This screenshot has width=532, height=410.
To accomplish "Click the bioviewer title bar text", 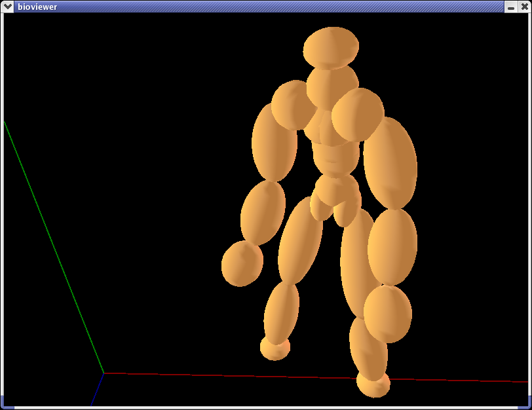I will click(37, 7).
